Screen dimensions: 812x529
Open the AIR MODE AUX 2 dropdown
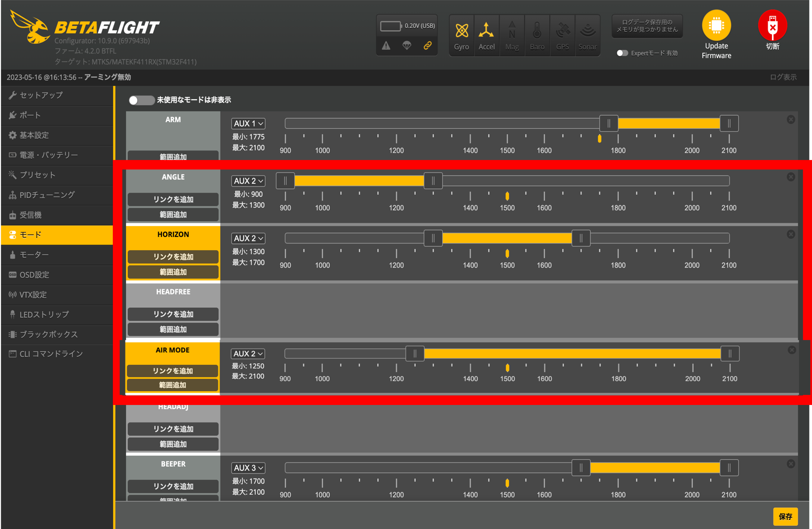[x=248, y=354]
